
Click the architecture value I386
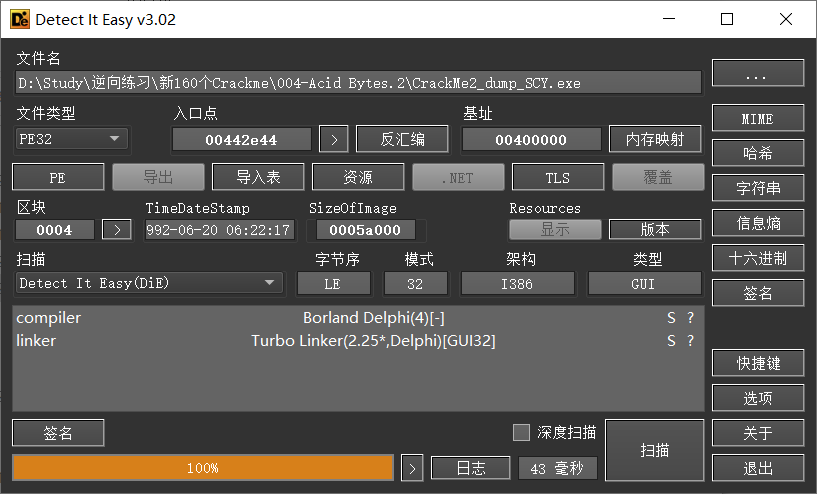click(x=517, y=283)
